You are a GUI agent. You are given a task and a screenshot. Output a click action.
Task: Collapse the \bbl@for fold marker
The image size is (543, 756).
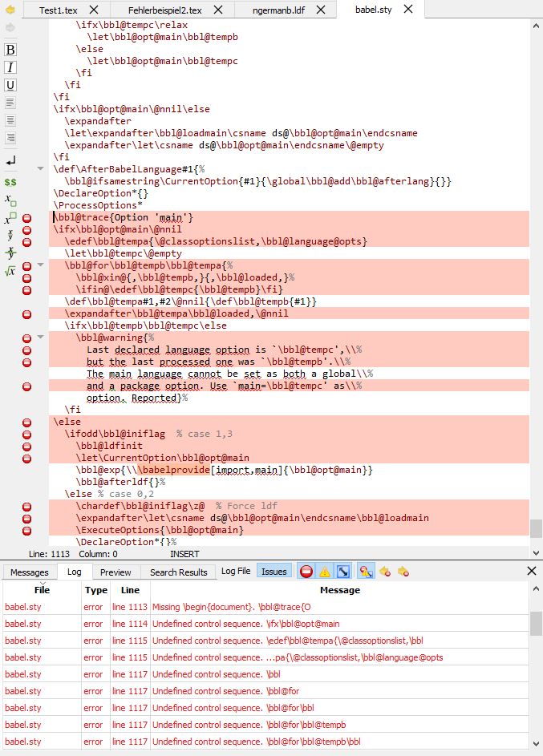[41, 265]
